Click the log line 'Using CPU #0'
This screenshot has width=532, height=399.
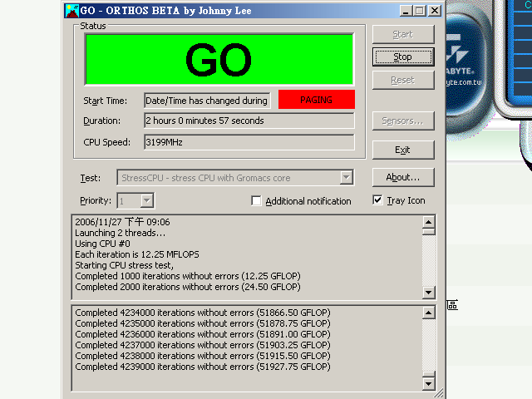coord(102,244)
